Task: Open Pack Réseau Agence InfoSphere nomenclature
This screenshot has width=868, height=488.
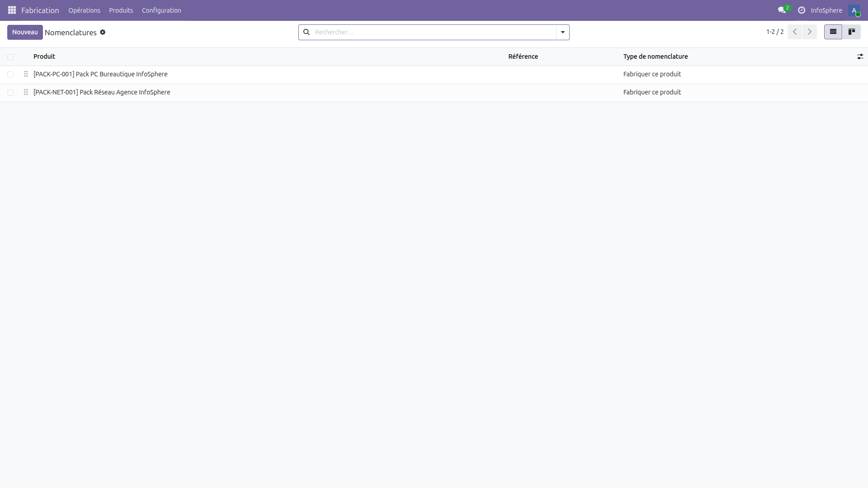Action: pos(102,92)
